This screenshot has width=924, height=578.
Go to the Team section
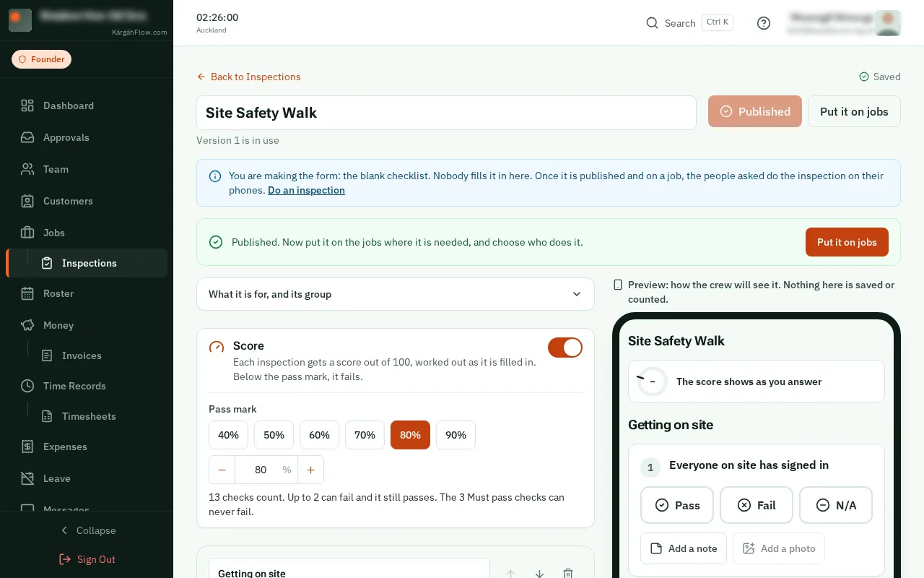click(x=87, y=169)
